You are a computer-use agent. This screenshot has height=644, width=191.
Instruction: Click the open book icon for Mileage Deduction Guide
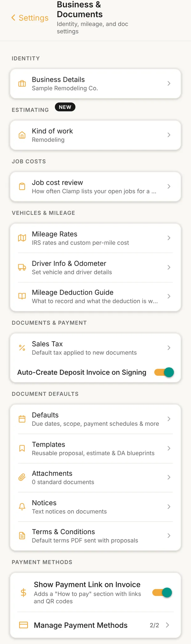[22, 297]
